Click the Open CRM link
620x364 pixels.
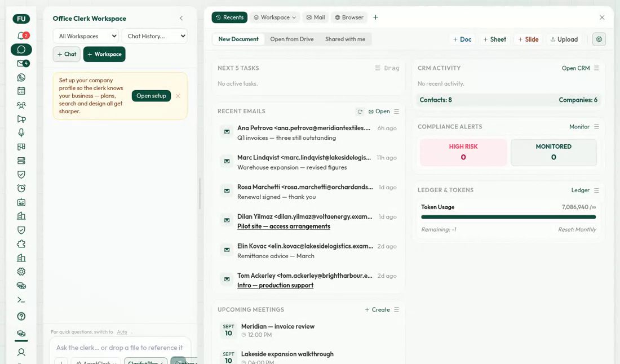click(x=575, y=68)
